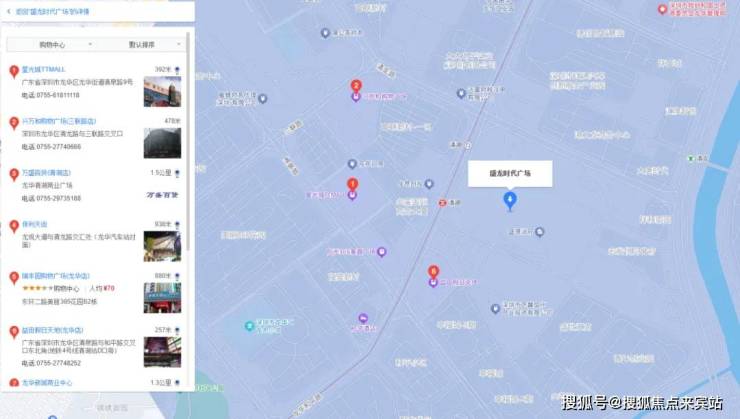
Task: Select red list marker 2 for 三联路店 result
Action: point(14,123)
